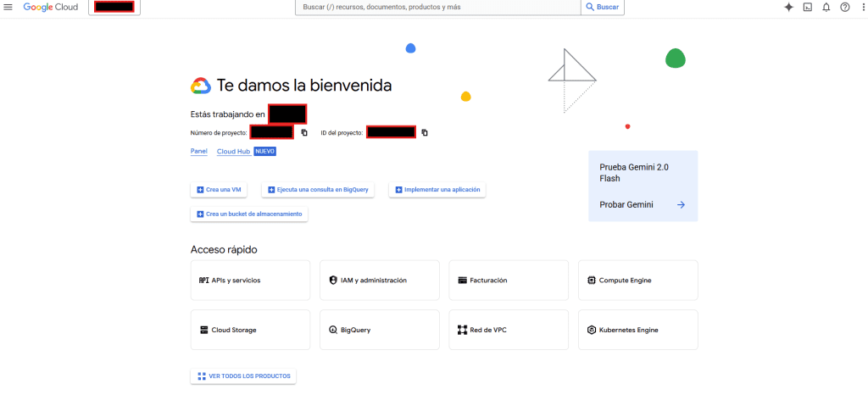Click the Kubernetes Engine hexagon icon
868x395 pixels.
pyautogui.click(x=591, y=331)
